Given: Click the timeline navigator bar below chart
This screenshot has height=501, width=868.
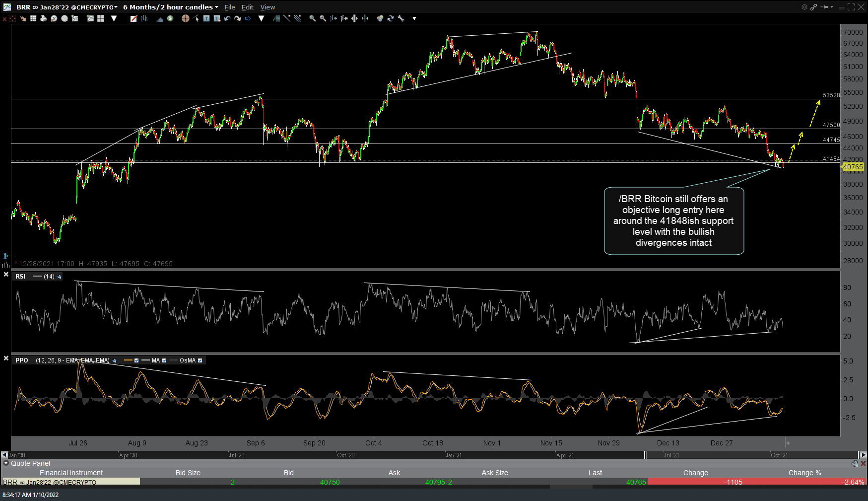Looking at the screenshot, I should pyautogui.click(x=432, y=455).
